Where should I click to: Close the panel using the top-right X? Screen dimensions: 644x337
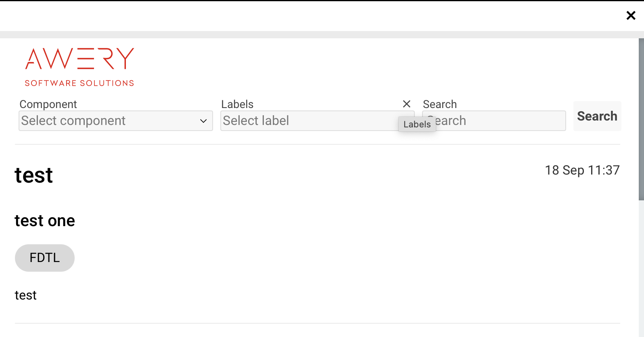[631, 15]
